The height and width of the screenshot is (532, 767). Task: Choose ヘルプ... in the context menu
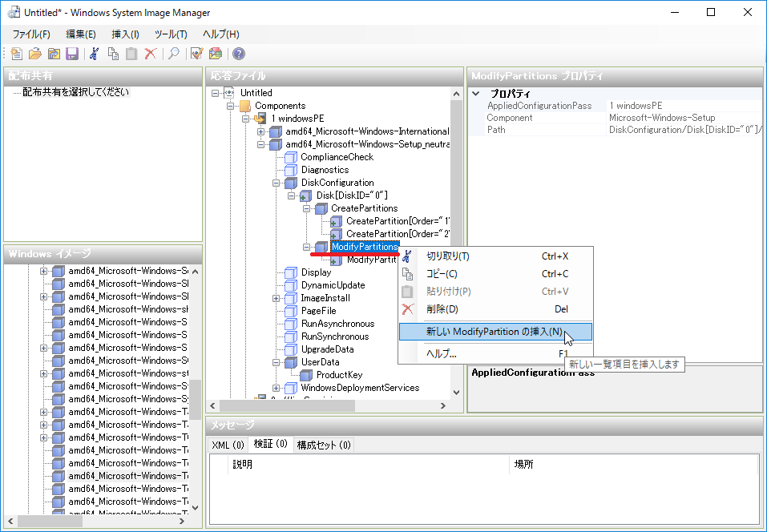coord(495,353)
